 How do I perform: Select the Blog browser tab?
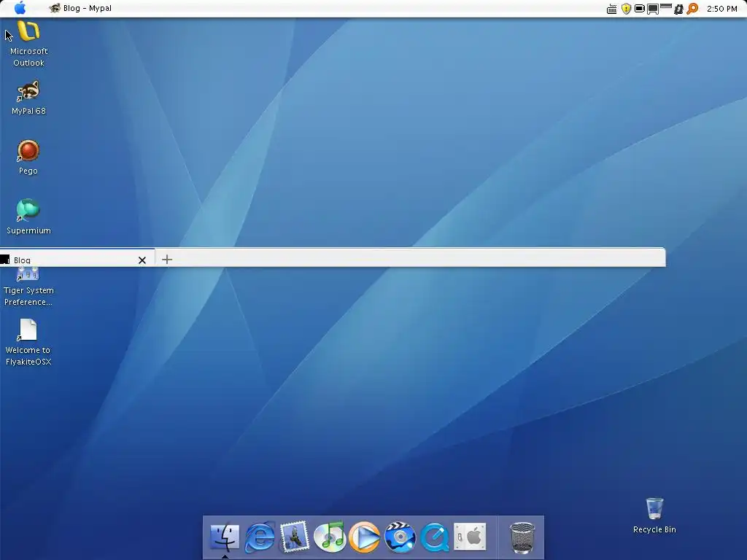tap(77, 259)
